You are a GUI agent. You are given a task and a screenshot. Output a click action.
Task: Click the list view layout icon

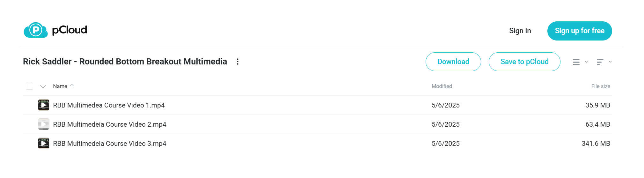coord(576,62)
